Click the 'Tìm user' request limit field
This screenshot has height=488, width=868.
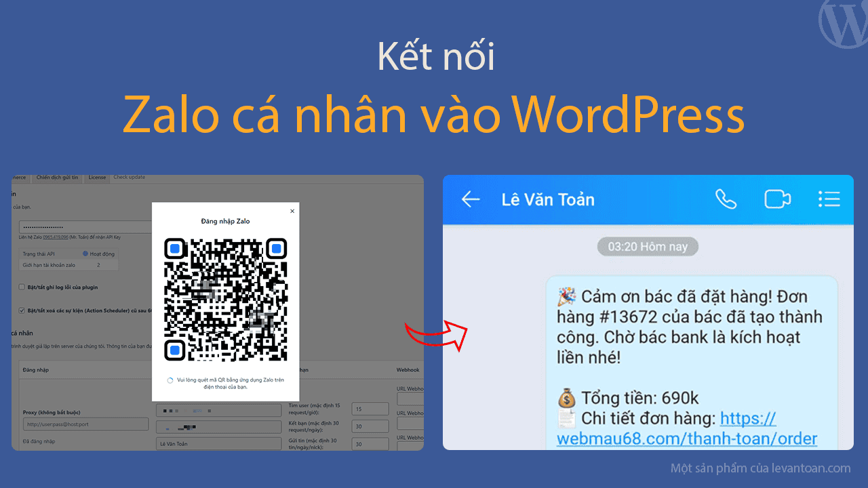coord(371,409)
